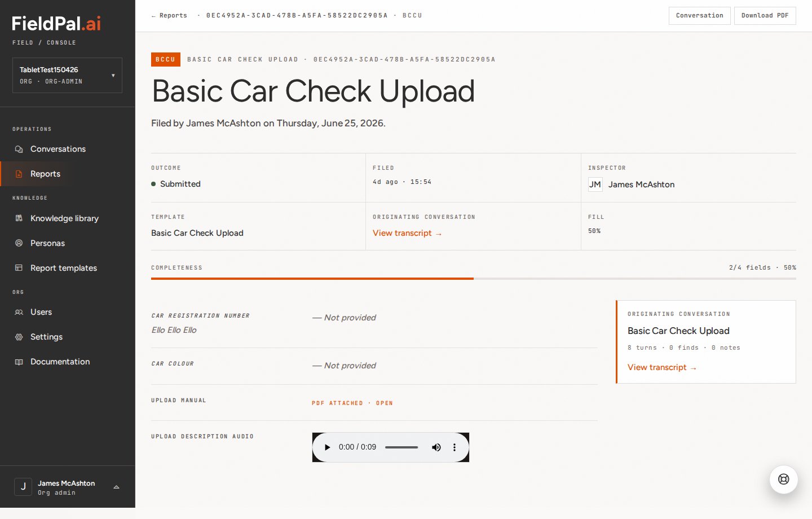Image resolution: width=812 pixels, height=519 pixels.
Task: Click the 2/4 fields 50% text
Action: [x=762, y=267]
